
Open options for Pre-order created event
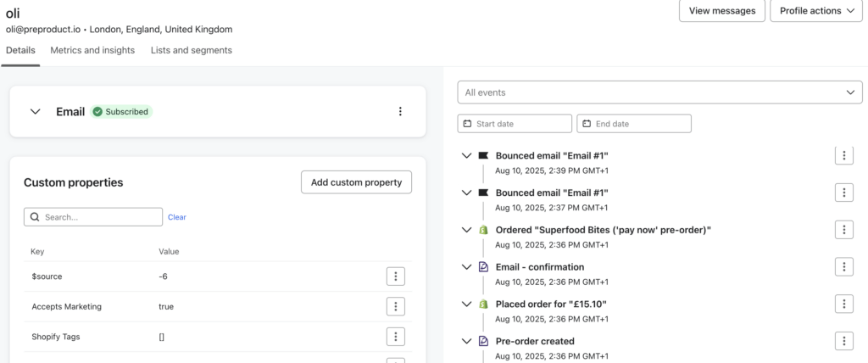click(843, 341)
